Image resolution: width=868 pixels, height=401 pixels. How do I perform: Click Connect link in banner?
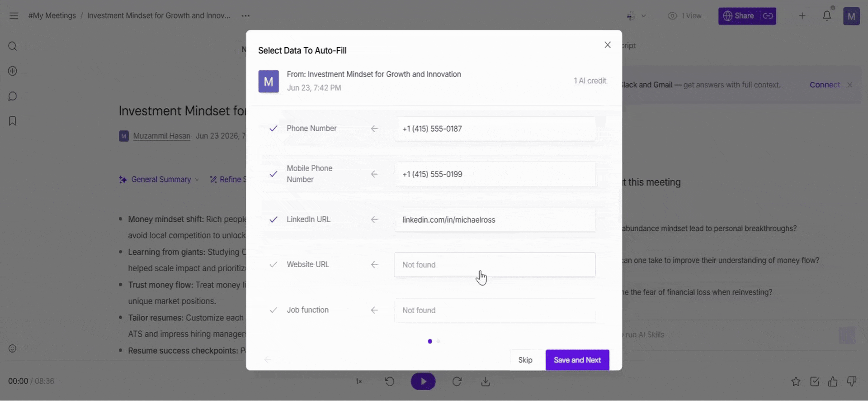point(825,85)
